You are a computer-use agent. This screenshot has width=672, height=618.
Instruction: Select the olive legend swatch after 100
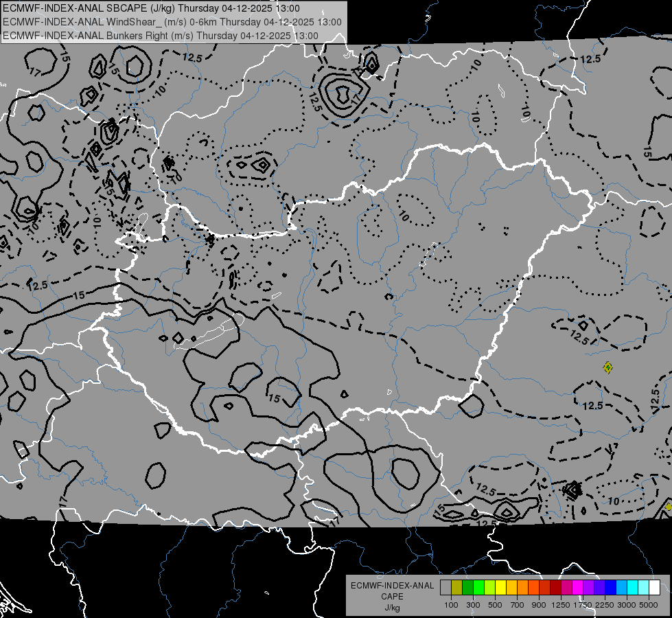457,588
